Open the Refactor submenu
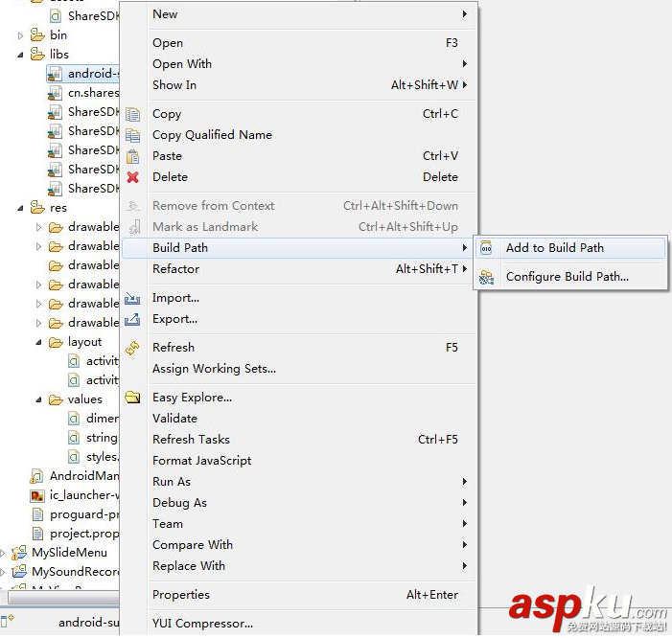The image size is (672, 638). (300, 269)
